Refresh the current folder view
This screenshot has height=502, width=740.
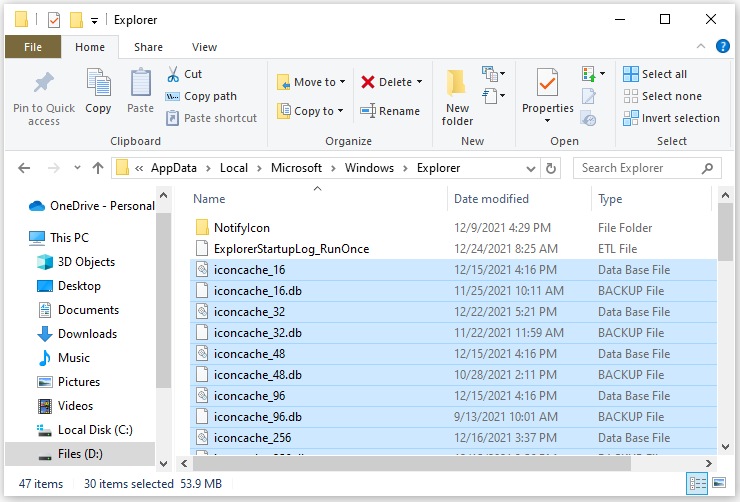550,168
